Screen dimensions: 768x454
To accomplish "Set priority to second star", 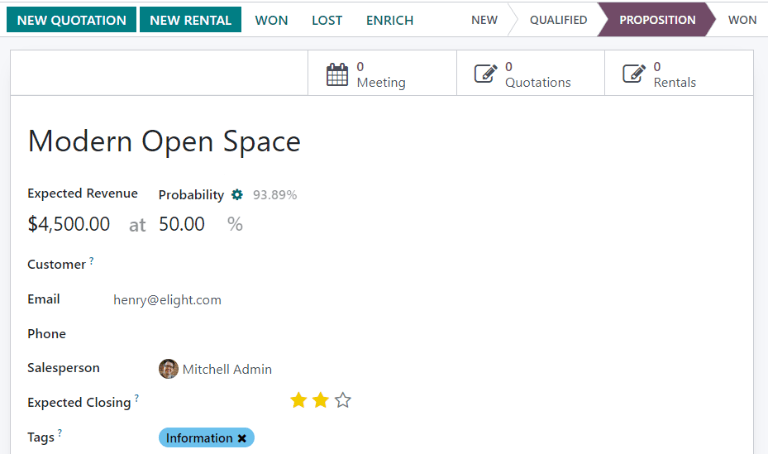I will [x=320, y=401].
